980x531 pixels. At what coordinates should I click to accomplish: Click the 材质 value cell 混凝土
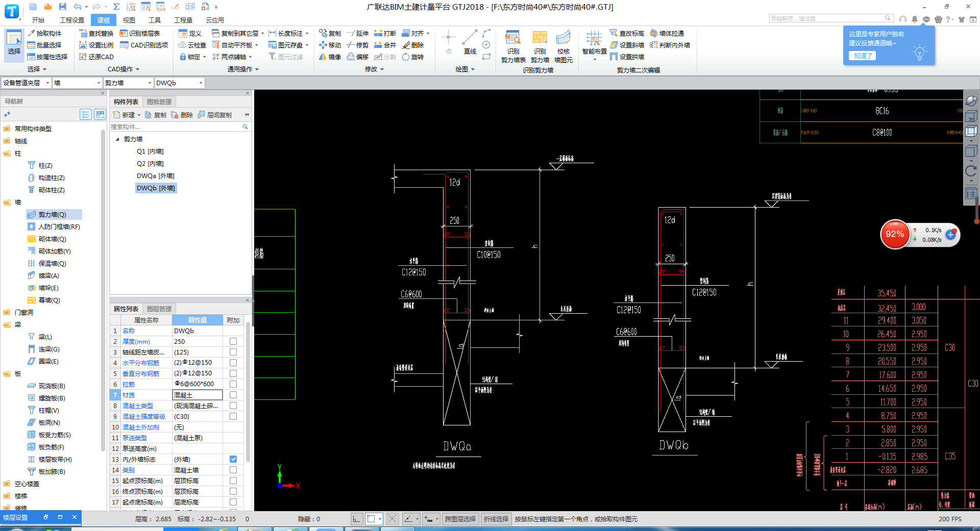tap(198, 395)
